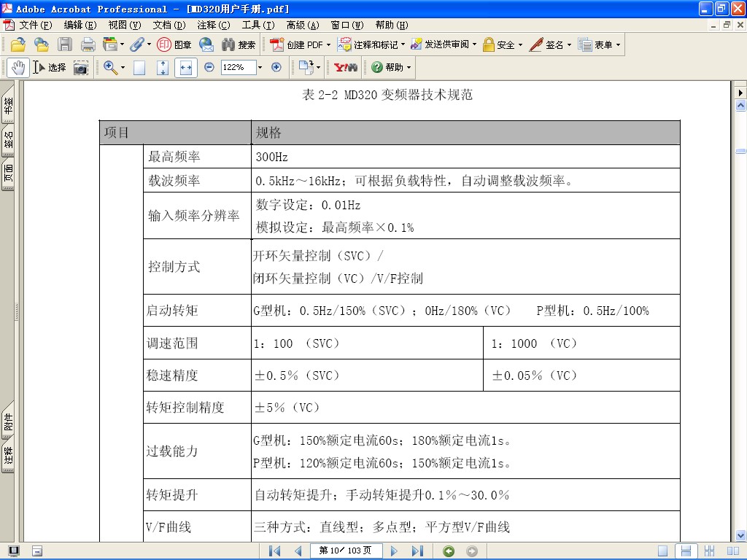The image size is (747, 560).
Task: Switch to Facing pages layout
Action: 732,551
